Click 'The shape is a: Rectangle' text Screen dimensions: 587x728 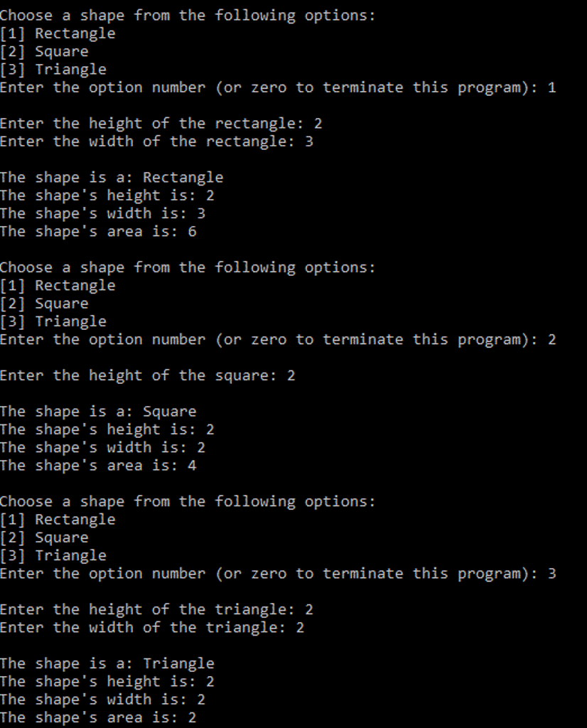click(x=112, y=177)
